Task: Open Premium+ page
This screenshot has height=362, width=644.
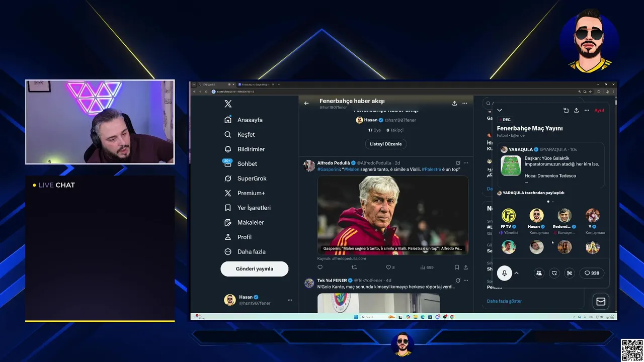Action: click(x=245, y=193)
